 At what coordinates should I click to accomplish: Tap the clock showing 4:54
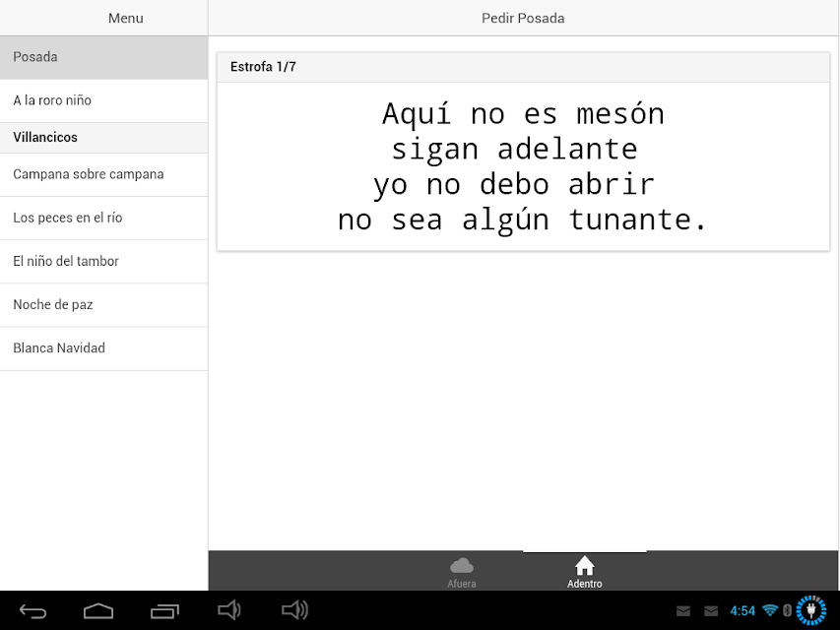pyautogui.click(x=743, y=610)
